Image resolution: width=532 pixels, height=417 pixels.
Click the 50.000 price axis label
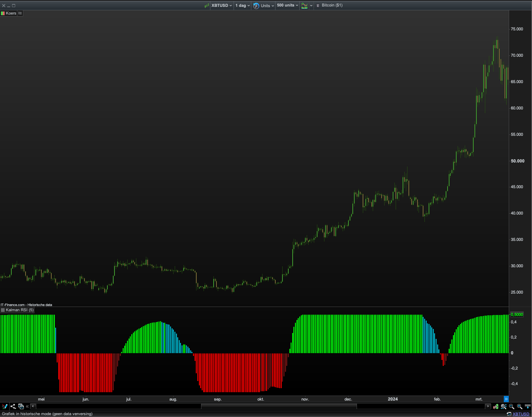click(517, 161)
